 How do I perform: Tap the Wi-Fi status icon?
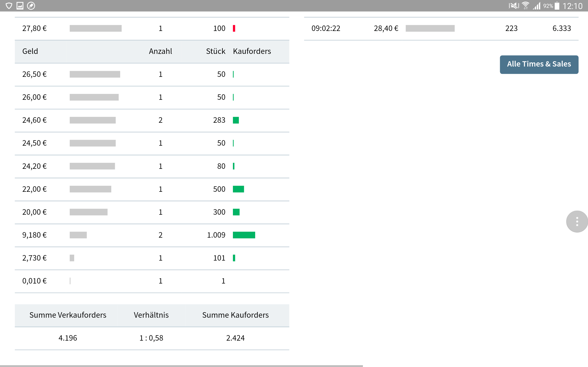pos(526,6)
